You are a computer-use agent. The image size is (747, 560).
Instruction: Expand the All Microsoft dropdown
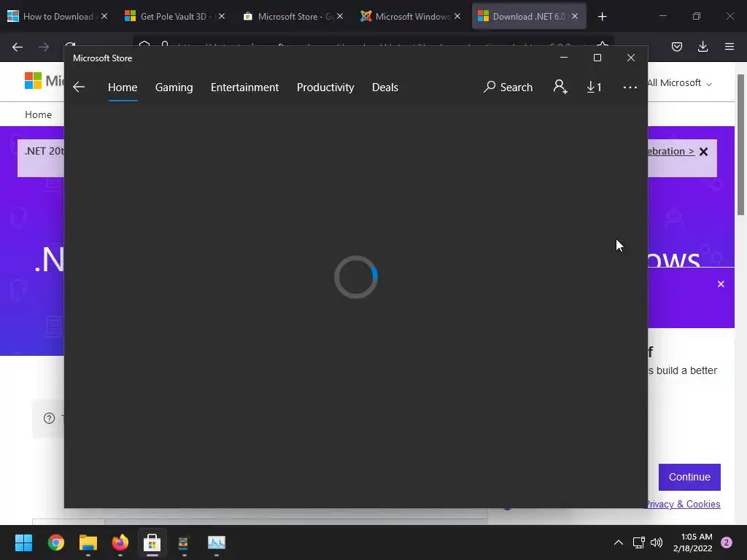point(680,83)
